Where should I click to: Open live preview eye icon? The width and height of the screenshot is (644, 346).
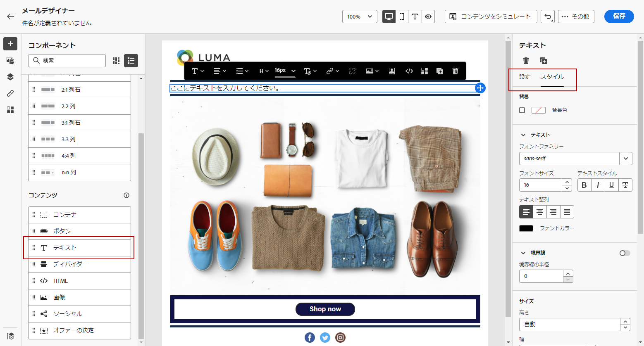tap(428, 17)
